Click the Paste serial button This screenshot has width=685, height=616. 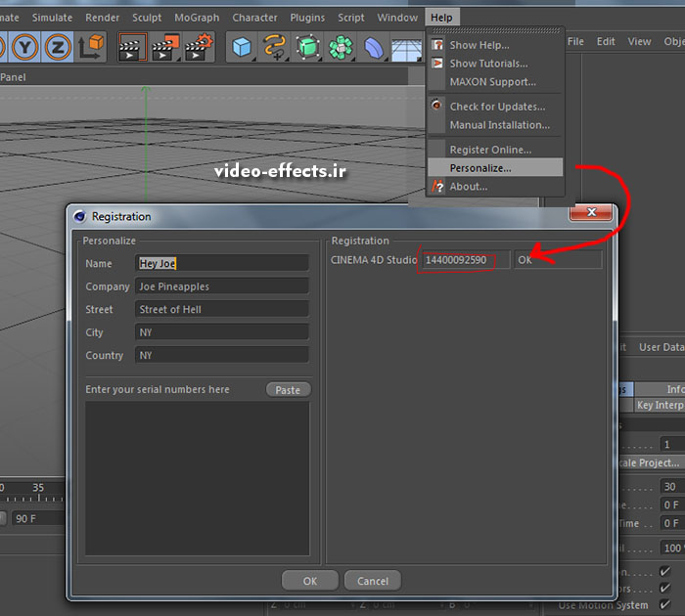click(x=288, y=390)
